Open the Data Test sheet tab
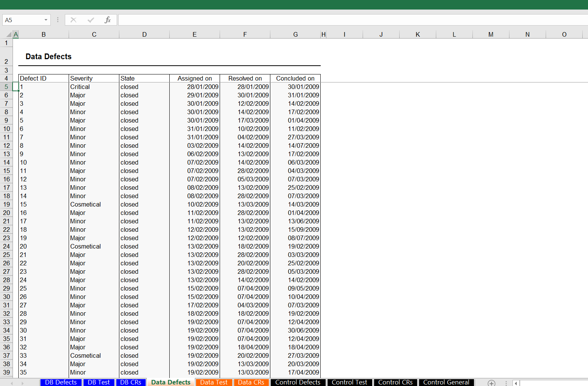Viewport: 588px width, 386px height. coord(214,382)
